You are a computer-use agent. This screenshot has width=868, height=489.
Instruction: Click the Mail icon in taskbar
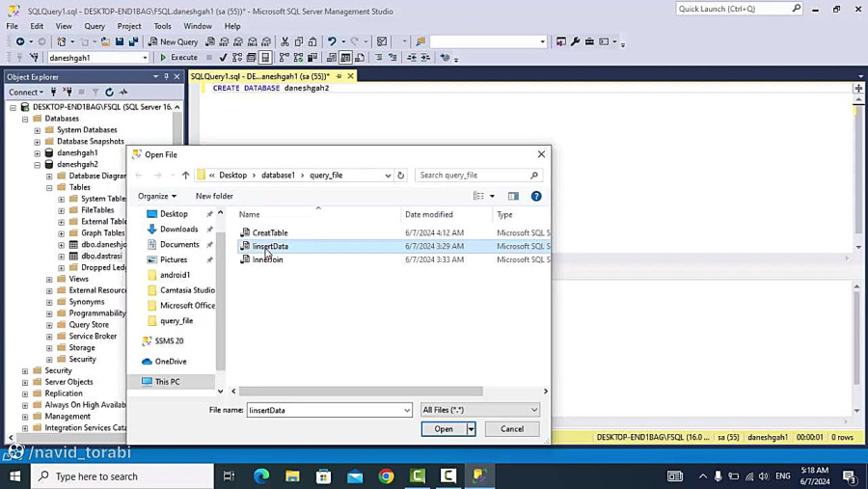355,475
